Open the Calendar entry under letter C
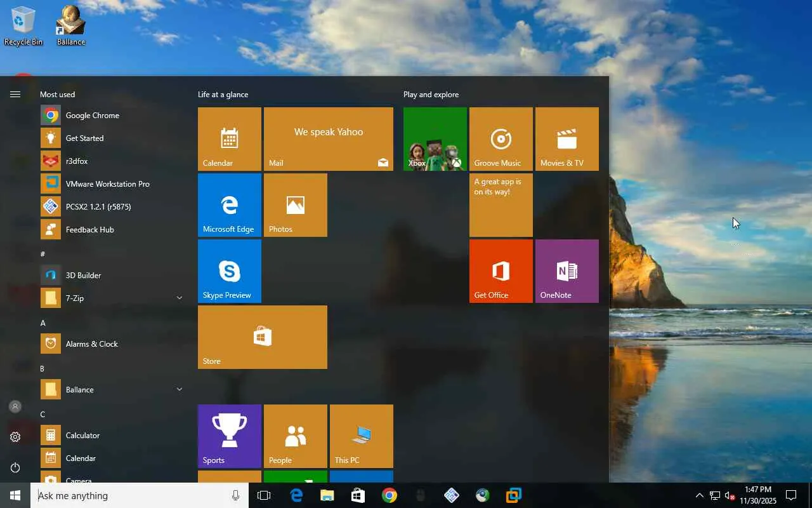This screenshot has height=508, width=812. tap(112, 458)
